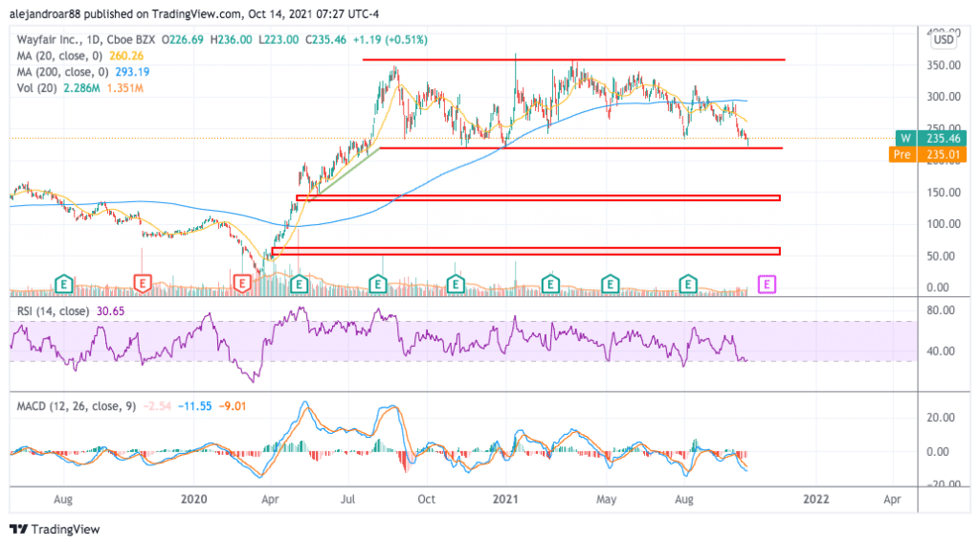Click the W 235.46 last price label
The image size is (980, 546).
[x=931, y=138]
